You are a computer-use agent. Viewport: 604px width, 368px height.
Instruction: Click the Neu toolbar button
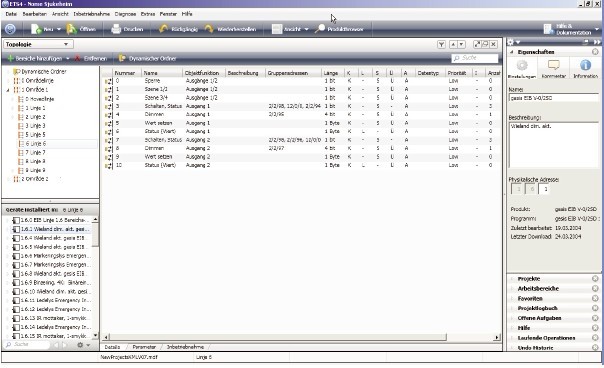point(42,29)
